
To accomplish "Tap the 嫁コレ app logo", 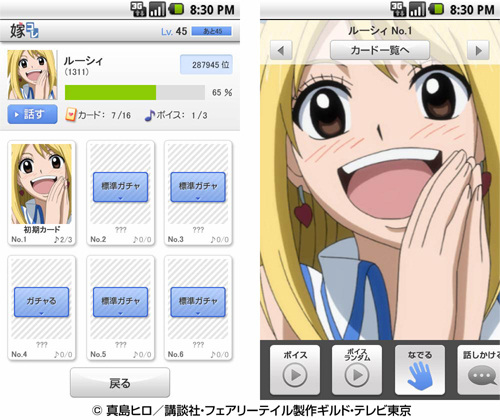I will pos(24,31).
